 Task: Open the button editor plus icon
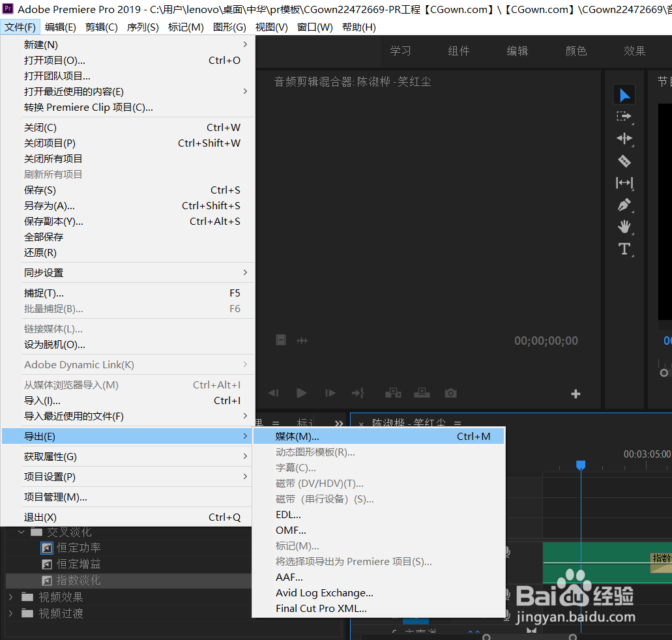click(576, 394)
